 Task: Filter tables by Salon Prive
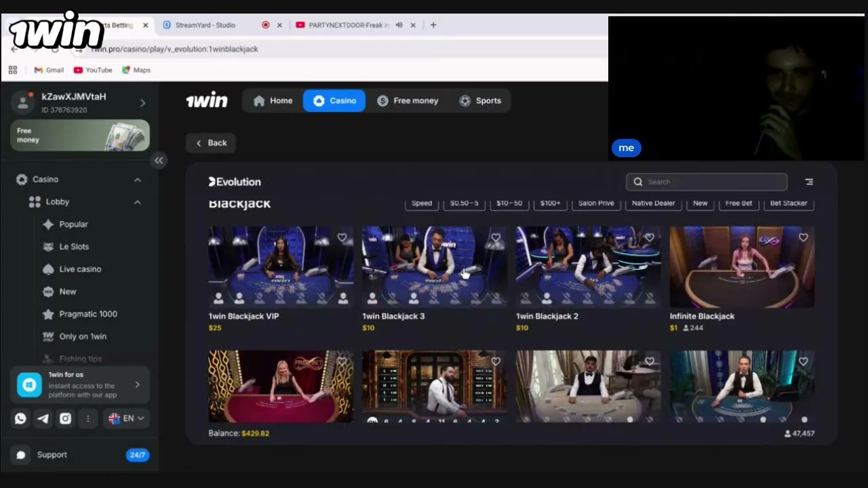596,203
